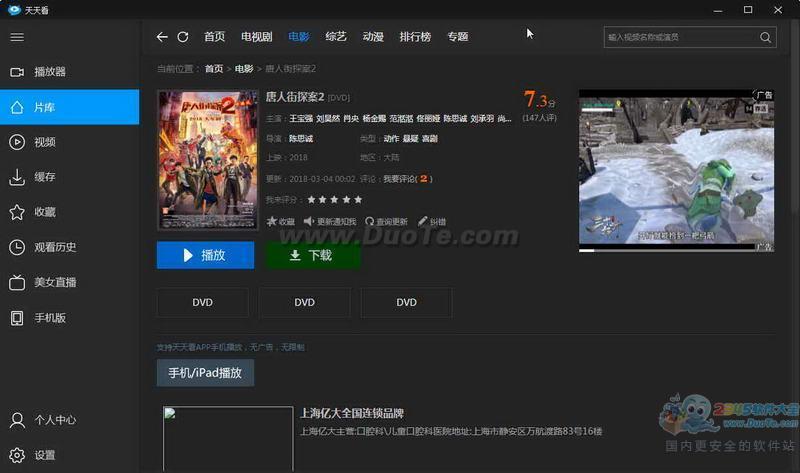800x473 pixels.
Task: Open the 播放器 player section
Action: pos(69,72)
